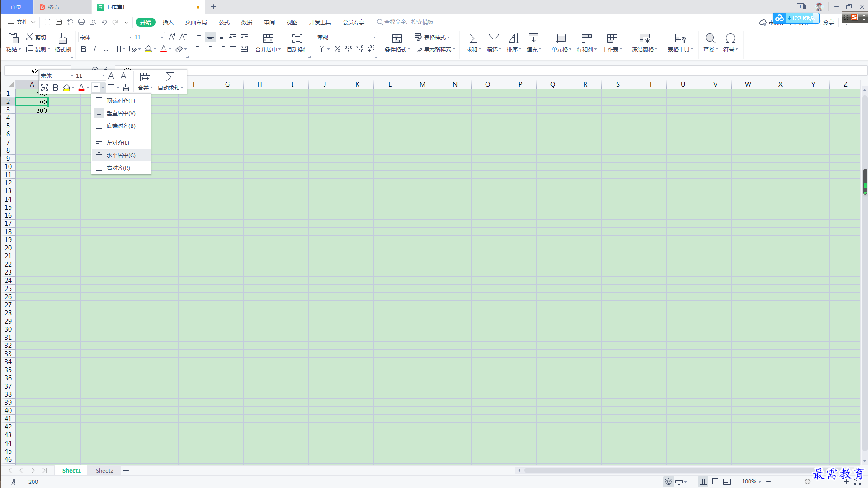Open the File (文件) menu button
Screen dimensions: 868x488
pyautogui.click(x=21, y=22)
